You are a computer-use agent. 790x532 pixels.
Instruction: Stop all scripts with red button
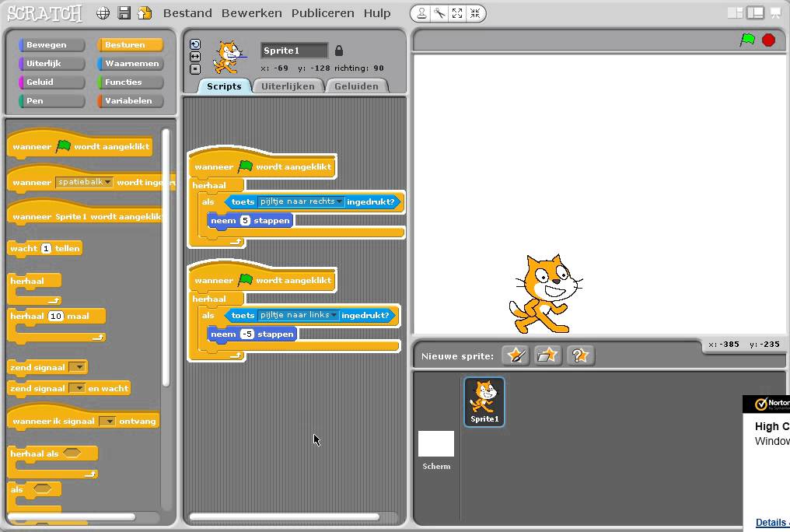(x=768, y=40)
